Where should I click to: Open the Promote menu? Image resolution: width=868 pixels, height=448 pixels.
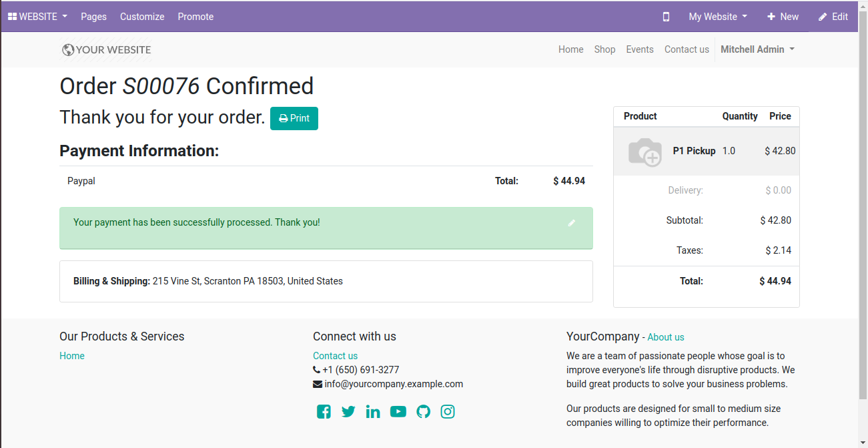pos(195,17)
